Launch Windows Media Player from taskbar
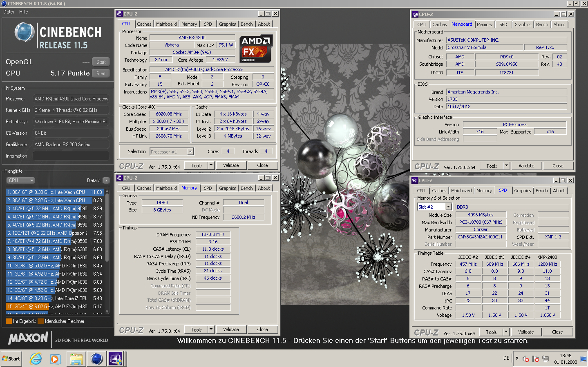Viewport: 588px width, 367px height. (56, 359)
